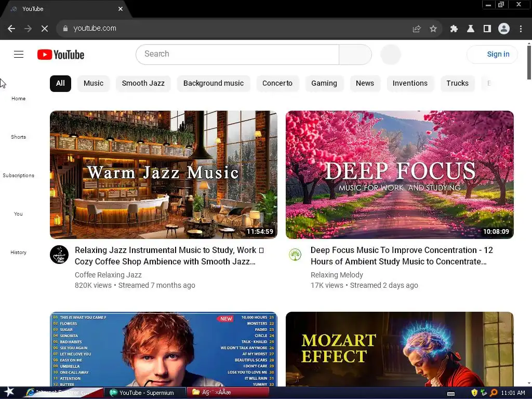Click the taskbar clock 11:01 AM
Viewport: 532px width, 399px height.
513,393
